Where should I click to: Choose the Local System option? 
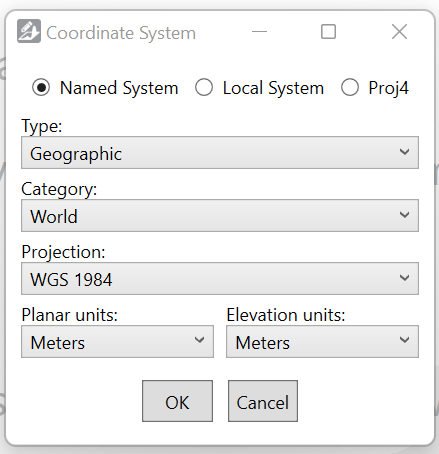pos(204,88)
